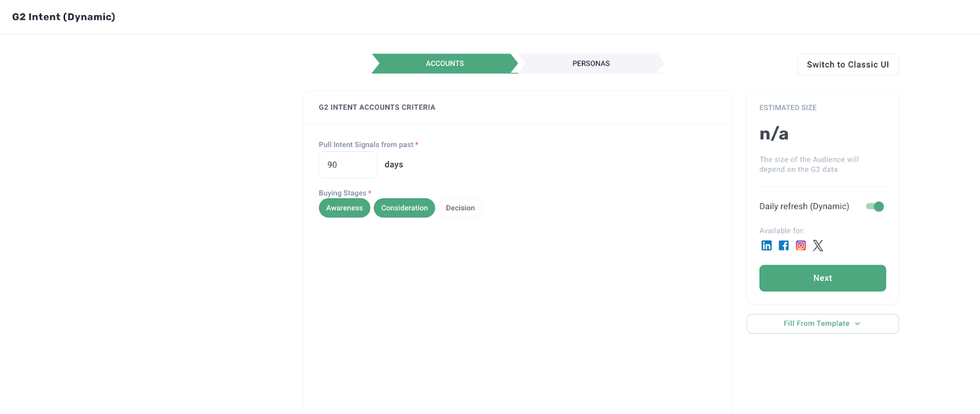Click the Facebook platform icon
Viewport: 980px width, 414px height.
pyautogui.click(x=783, y=246)
